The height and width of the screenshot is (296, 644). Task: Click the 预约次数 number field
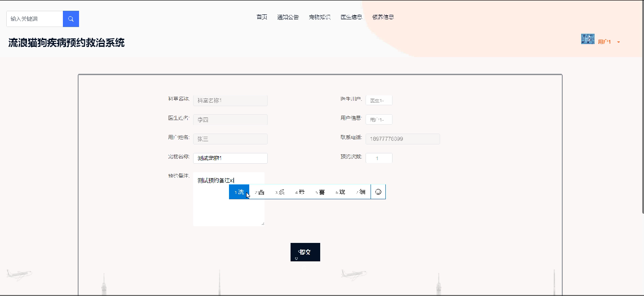tap(379, 158)
